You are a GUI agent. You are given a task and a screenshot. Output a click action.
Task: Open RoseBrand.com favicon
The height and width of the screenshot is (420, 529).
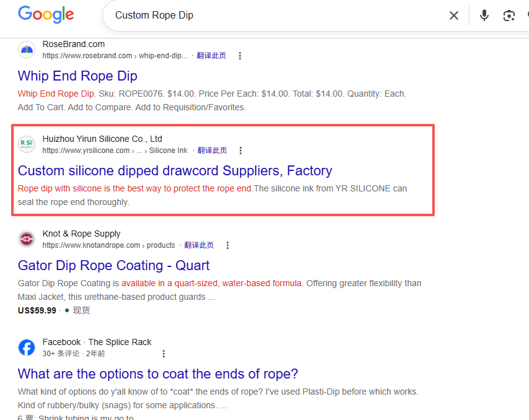click(x=27, y=50)
